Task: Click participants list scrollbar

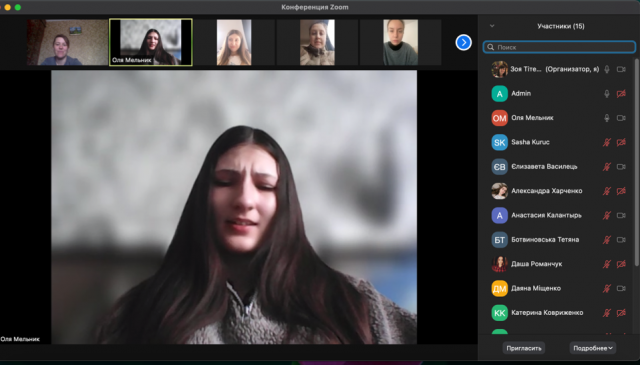Action: click(637, 163)
